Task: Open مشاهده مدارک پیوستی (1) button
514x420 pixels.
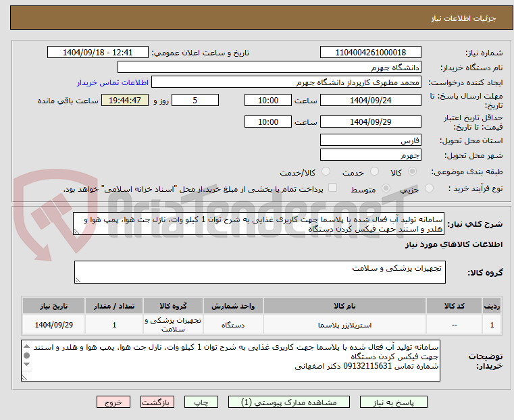Action: pos(289,402)
